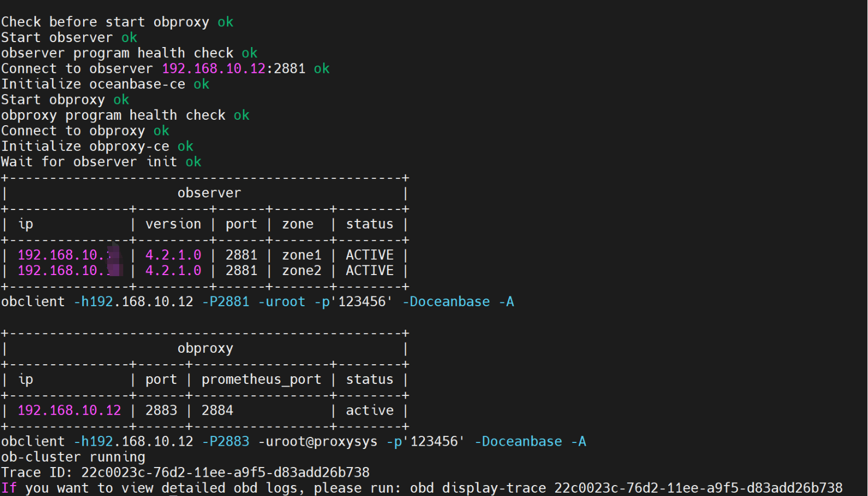Click the 'ob-cluster running' line
The width and height of the screenshot is (868, 496).
(x=73, y=457)
